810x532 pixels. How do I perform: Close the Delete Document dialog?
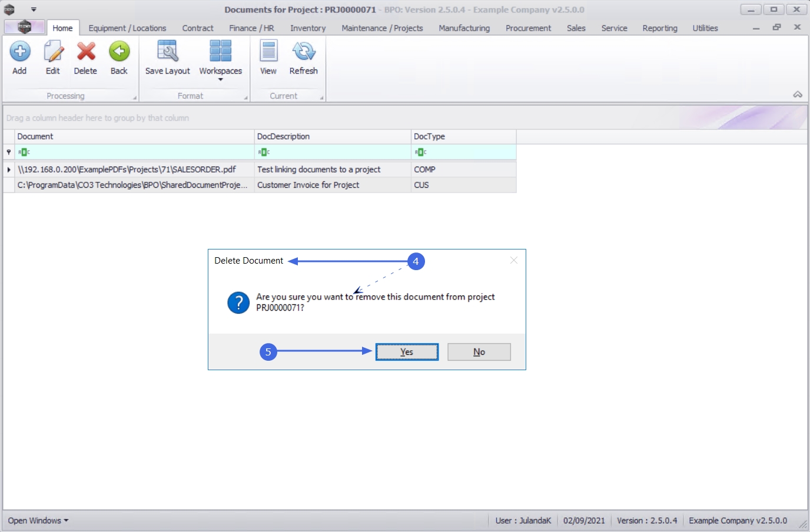tap(514, 260)
